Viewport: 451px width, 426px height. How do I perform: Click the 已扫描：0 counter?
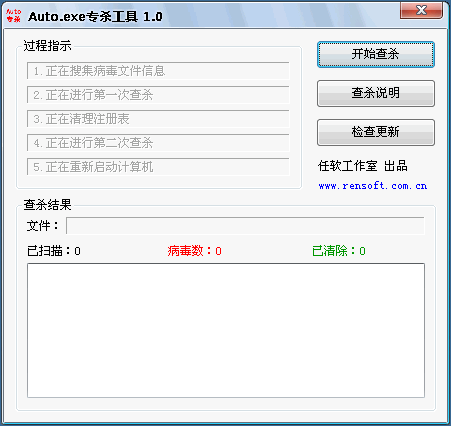coord(54,251)
